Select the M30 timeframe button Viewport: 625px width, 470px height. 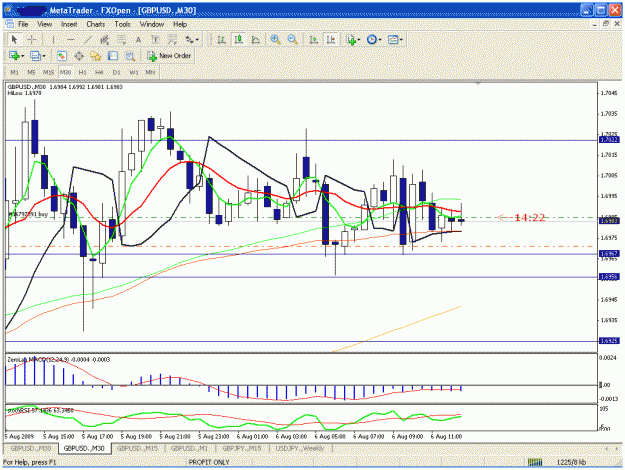point(65,73)
